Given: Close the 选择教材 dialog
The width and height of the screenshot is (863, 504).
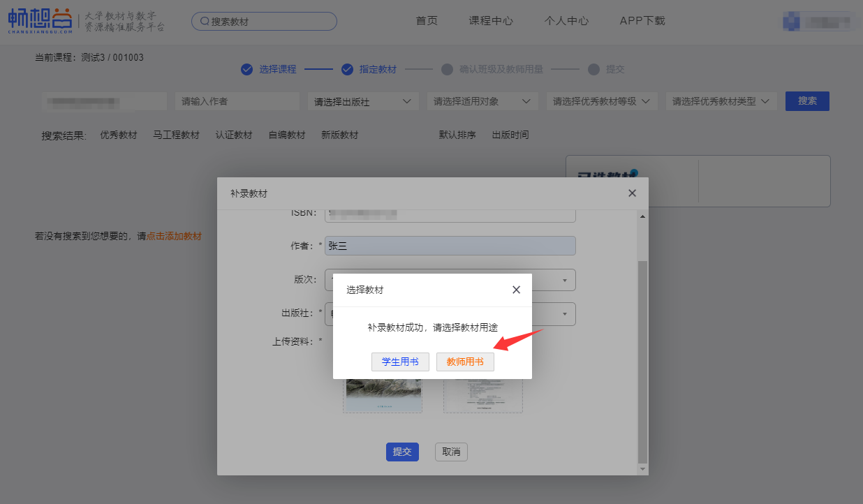Looking at the screenshot, I should click(516, 290).
